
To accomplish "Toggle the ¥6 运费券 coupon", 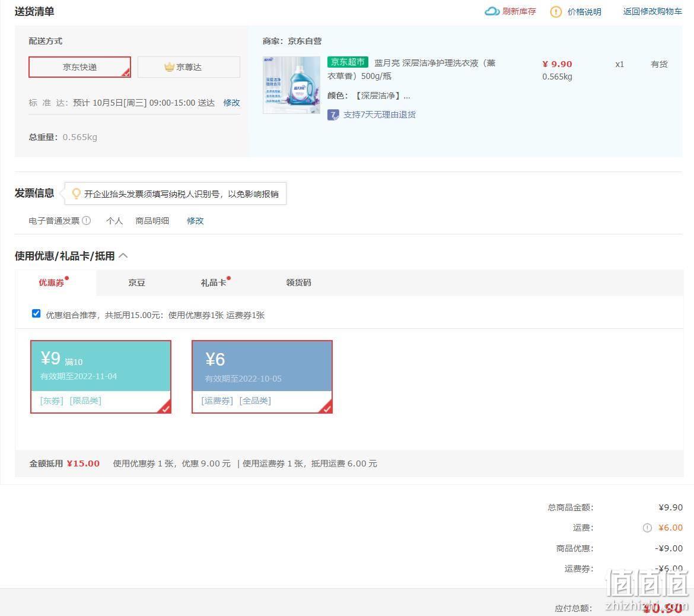I will pos(262,377).
